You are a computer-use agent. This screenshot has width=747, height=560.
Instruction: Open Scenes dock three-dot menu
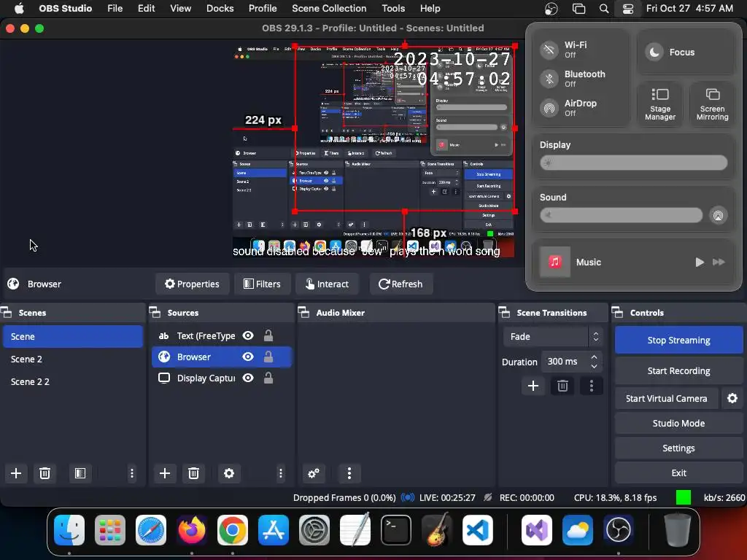pyautogui.click(x=132, y=473)
